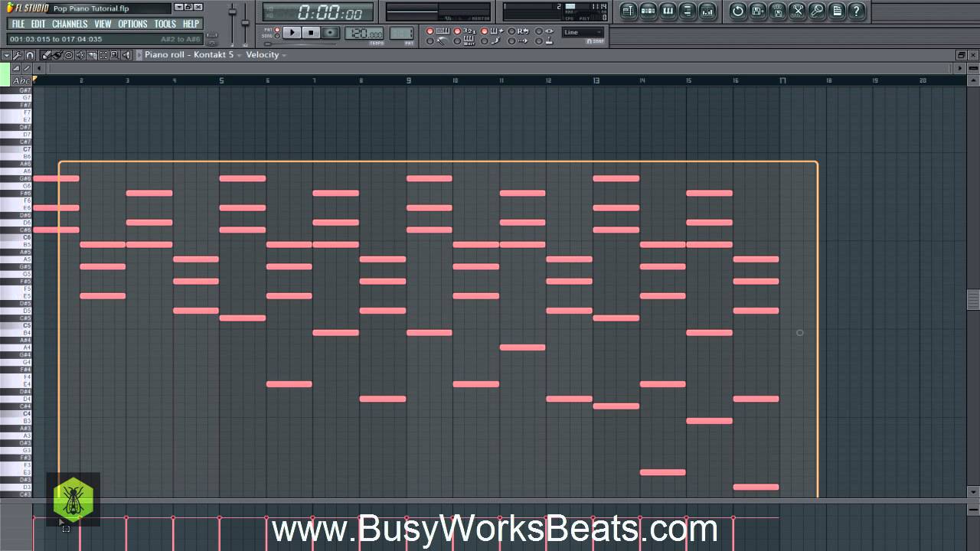Click the song position slider under transport
Screen dimensions: 980x551
(301, 44)
